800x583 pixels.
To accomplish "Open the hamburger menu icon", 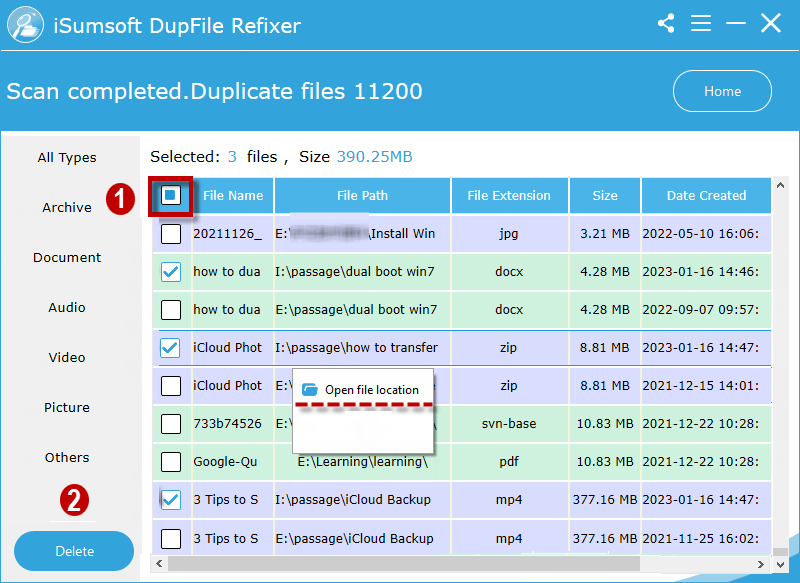I will (x=701, y=23).
